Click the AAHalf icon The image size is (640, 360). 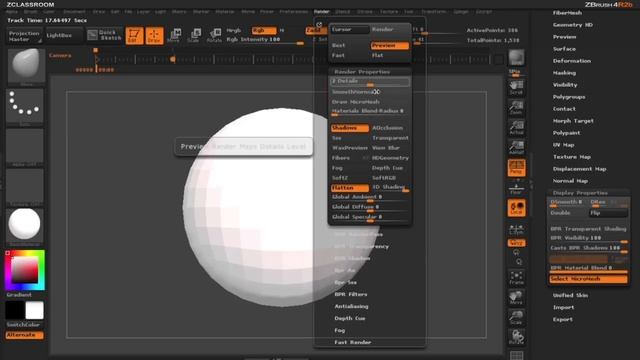pyautogui.click(x=516, y=147)
